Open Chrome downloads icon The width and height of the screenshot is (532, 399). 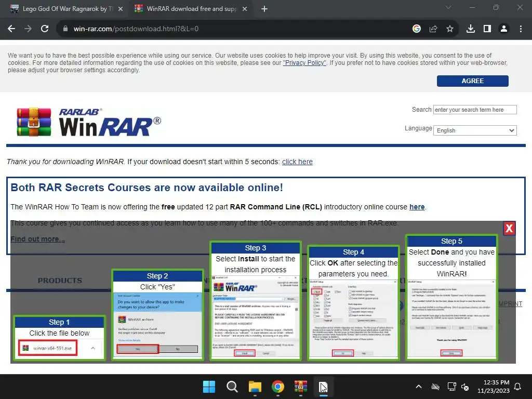(471, 29)
